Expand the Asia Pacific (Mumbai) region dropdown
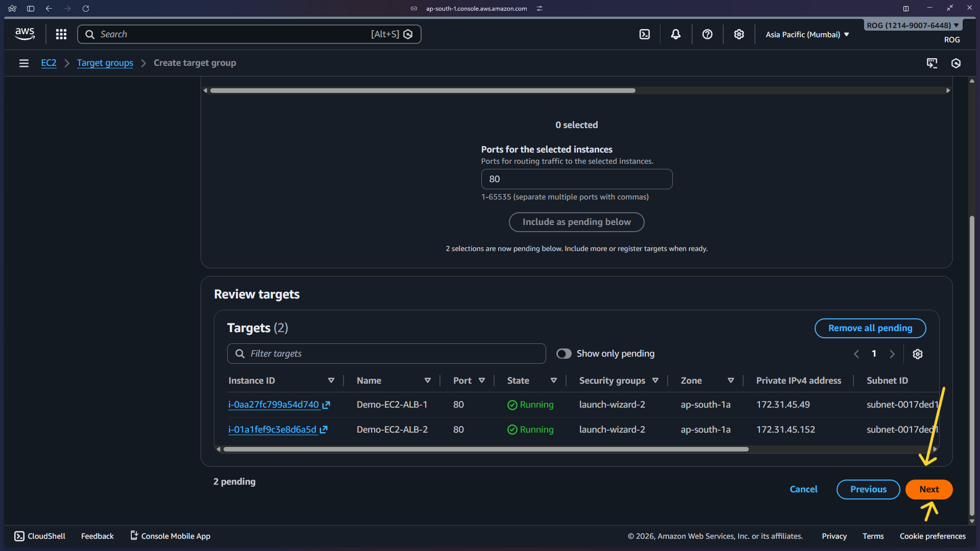 (807, 35)
